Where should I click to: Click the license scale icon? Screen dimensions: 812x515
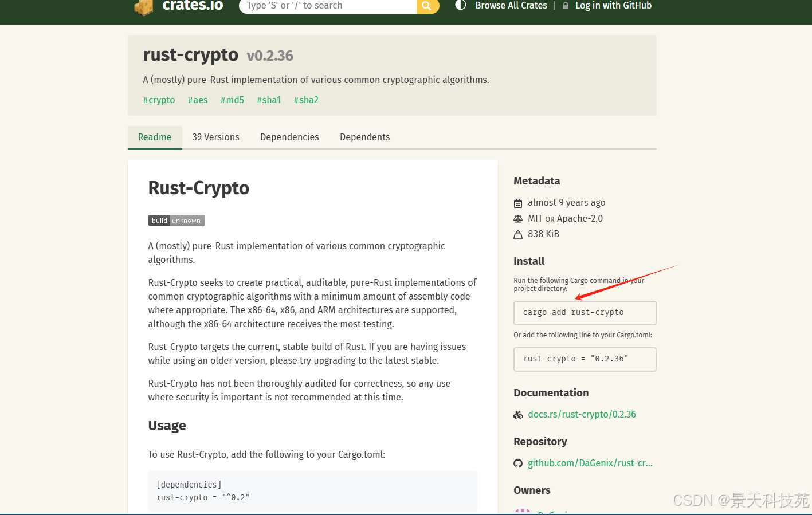pyautogui.click(x=518, y=219)
